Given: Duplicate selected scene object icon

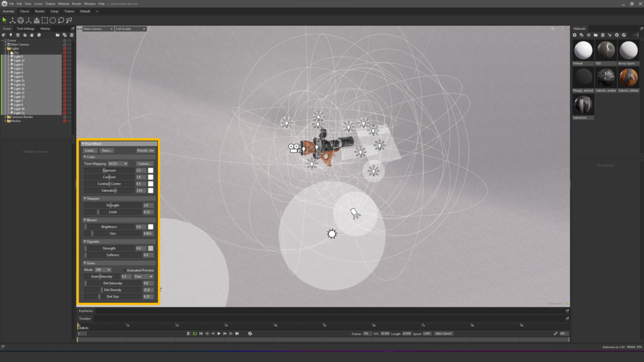Looking at the screenshot, I should coord(65,35).
